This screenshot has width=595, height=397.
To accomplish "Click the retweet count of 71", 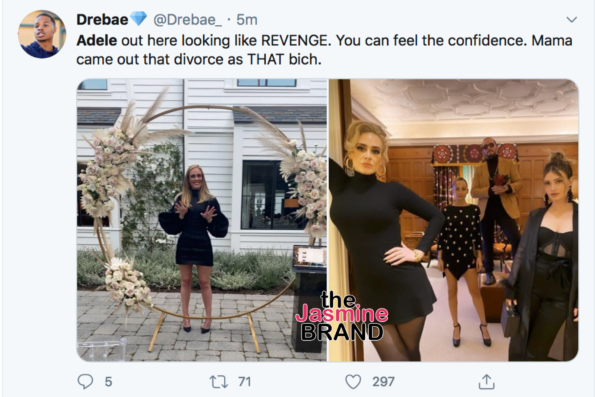I will [244, 381].
